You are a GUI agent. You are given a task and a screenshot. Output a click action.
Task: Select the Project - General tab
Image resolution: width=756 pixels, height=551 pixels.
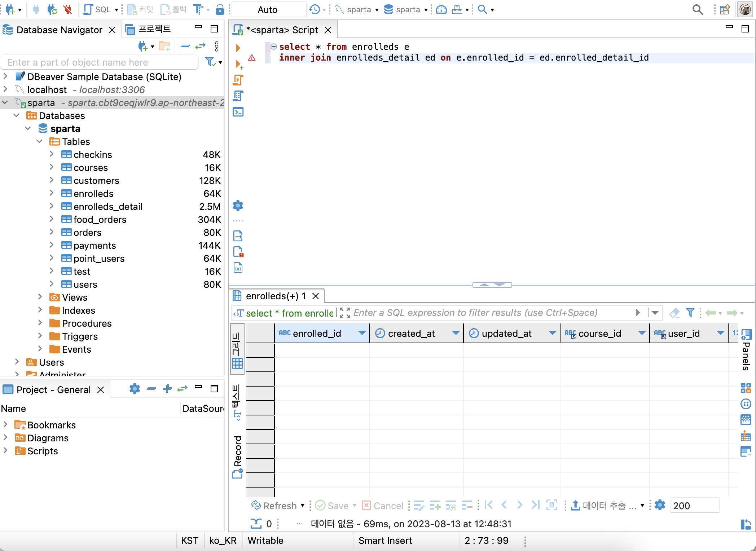(53, 389)
